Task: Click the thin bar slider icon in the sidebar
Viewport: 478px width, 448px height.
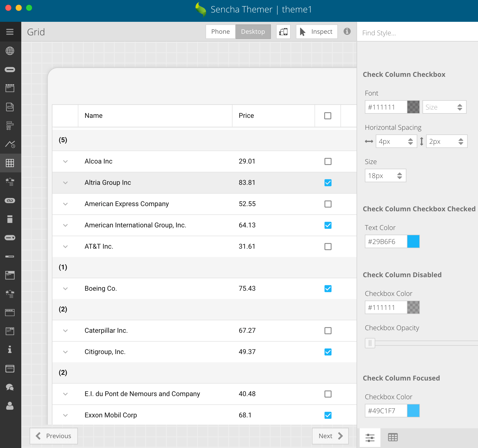Action: (x=10, y=256)
